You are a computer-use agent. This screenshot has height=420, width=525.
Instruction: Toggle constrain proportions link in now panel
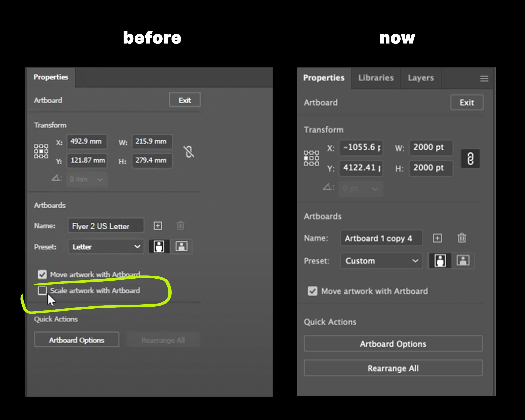coord(470,159)
